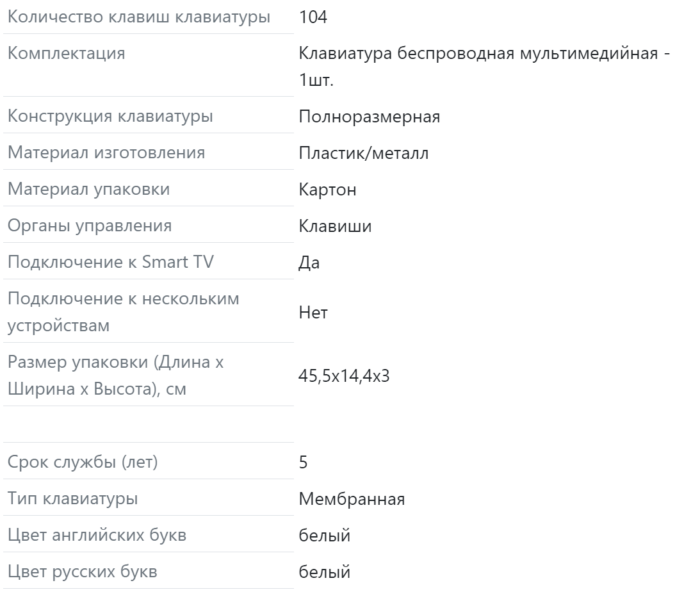700x608 pixels.
Task: Click the 'Материал изготовления' label
Action: pyautogui.click(x=106, y=153)
